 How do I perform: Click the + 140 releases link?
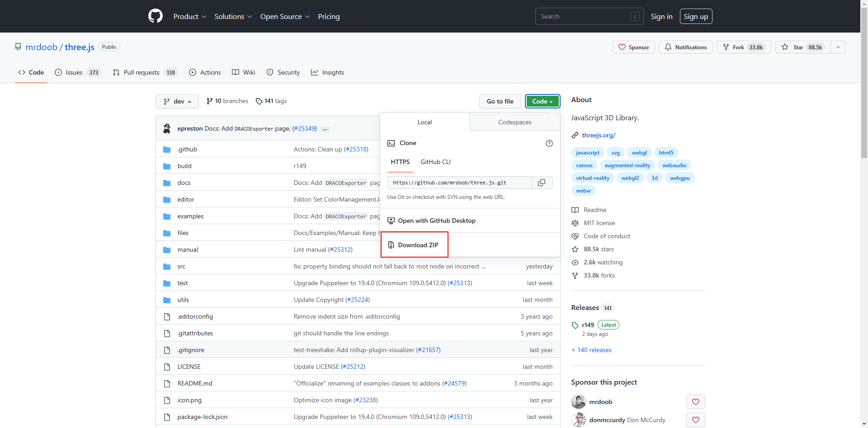[591, 350]
